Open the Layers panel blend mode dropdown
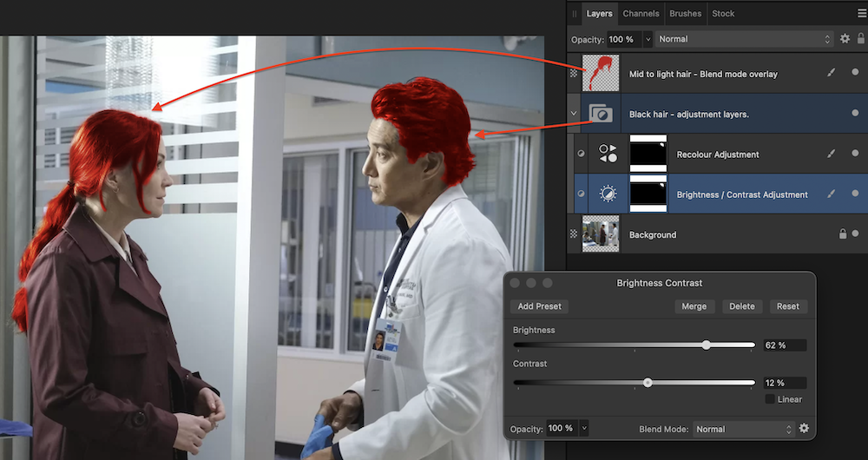 click(x=744, y=39)
